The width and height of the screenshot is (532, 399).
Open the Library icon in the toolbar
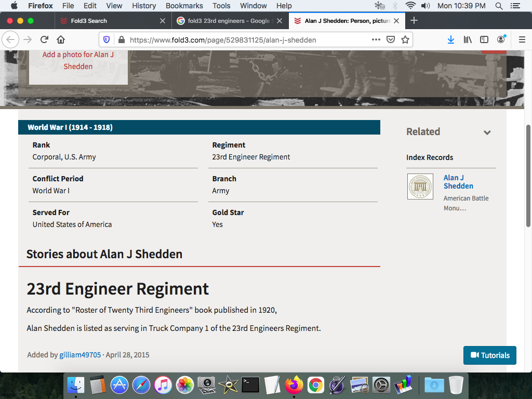coord(468,39)
